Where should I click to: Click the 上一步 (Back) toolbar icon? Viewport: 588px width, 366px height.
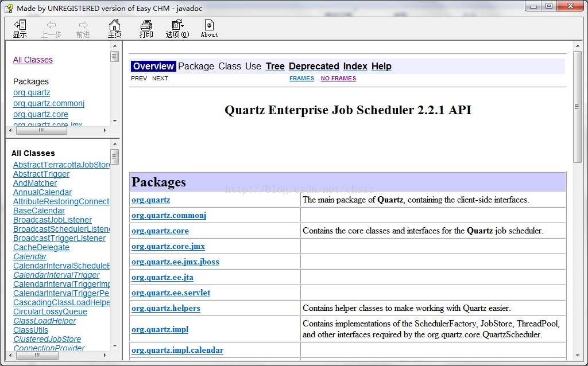click(51, 29)
